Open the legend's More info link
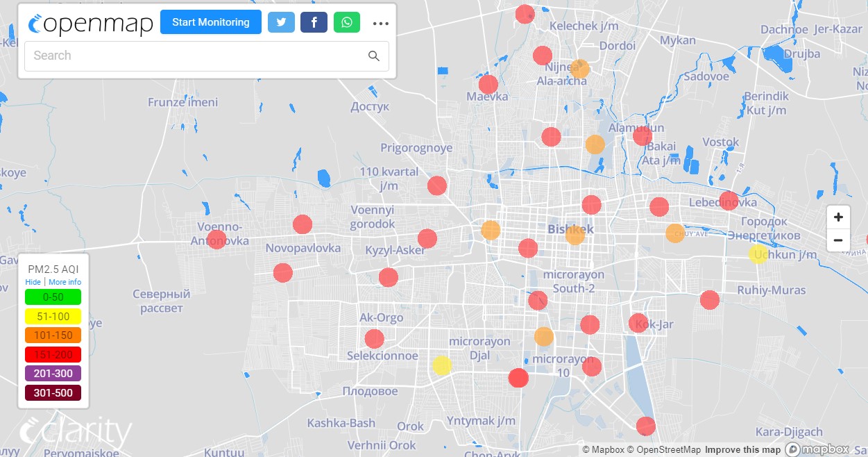Screen dimensions: 868x457 pyautogui.click(x=65, y=282)
